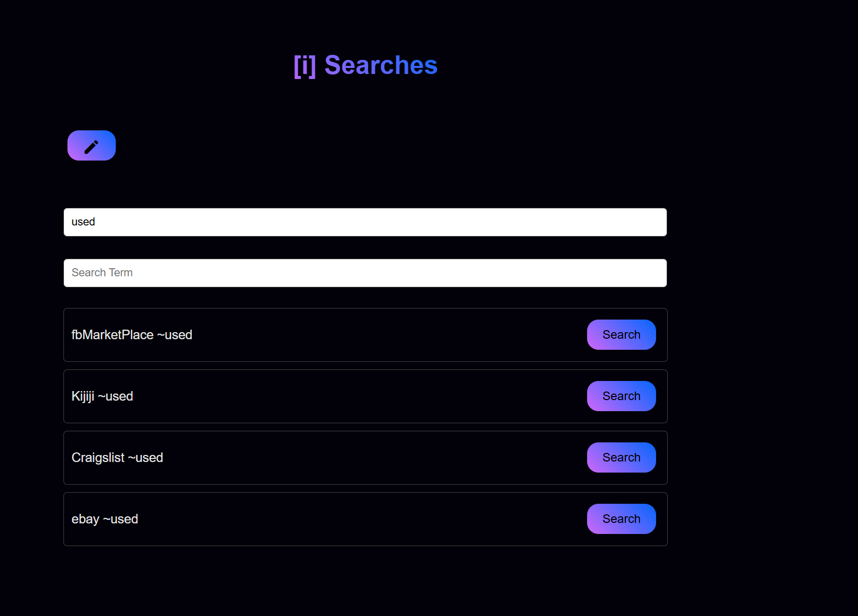Click Search button beside ebay ~used
Viewport: 858px width, 616px height.
click(621, 519)
